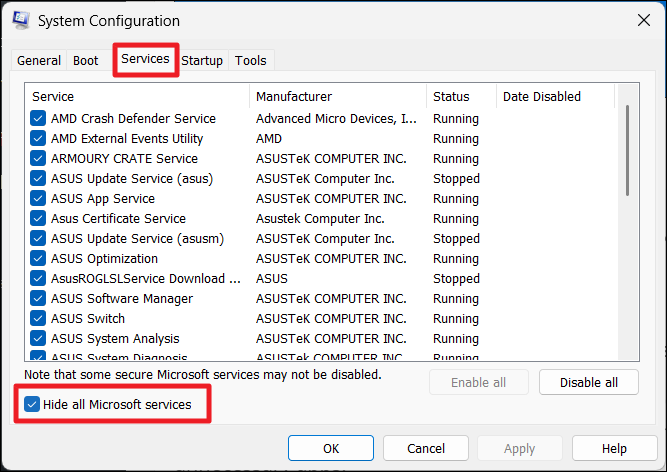Disable ASUS Software Manager checkbox
This screenshot has width=667, height=472.
(x=38, y=299)
